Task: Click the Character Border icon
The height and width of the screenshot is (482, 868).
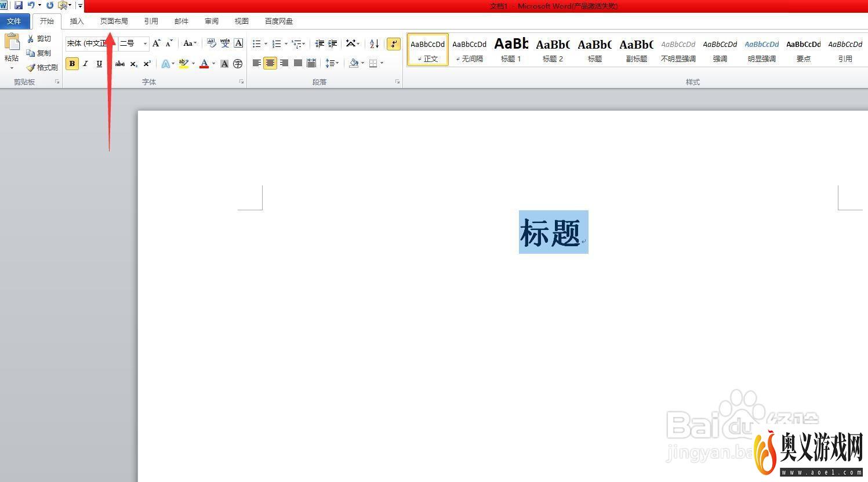Action: tap(238, 43)
